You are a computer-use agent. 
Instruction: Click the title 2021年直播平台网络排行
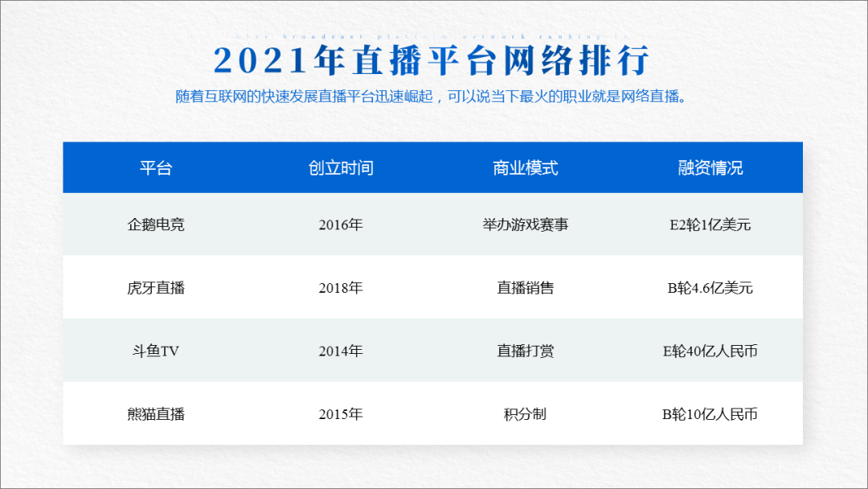click(x=432, y=60)
